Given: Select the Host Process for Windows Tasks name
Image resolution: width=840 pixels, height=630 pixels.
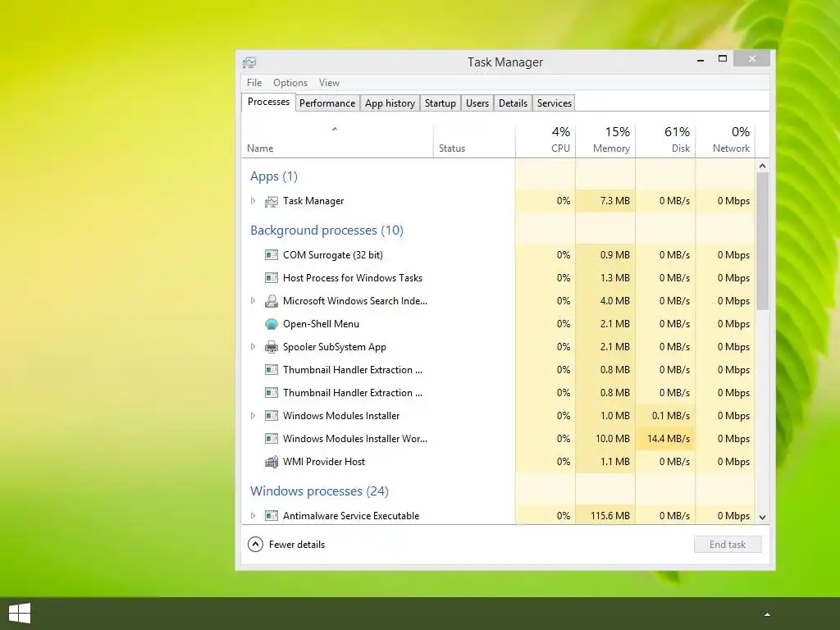Looking at the screenshot, I should coord(353,278).
